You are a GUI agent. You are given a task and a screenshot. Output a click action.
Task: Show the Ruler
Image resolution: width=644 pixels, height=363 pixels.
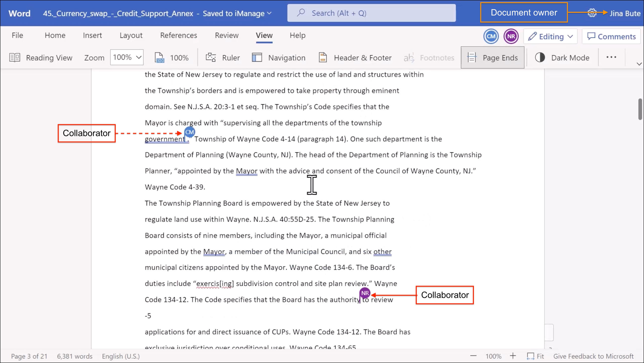point(223,57)
